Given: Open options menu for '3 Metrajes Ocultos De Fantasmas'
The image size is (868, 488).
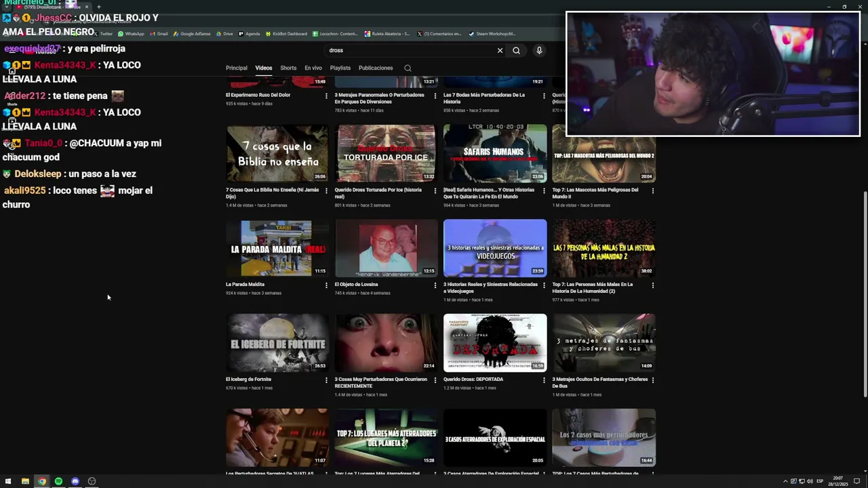Looking at the screenshot, I should (653, 380).
